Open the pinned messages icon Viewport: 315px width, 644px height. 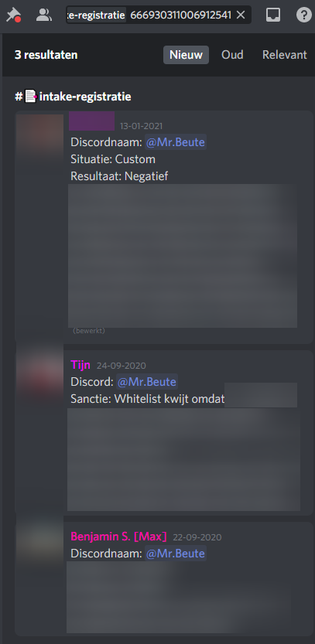(13, 15)
